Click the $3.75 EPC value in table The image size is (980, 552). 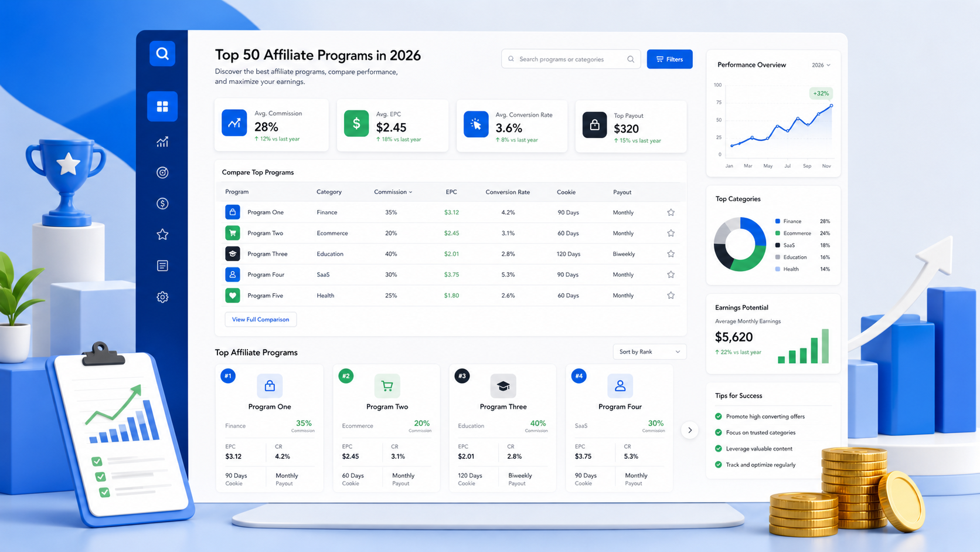pyautogui.click(x=451, y=275)
